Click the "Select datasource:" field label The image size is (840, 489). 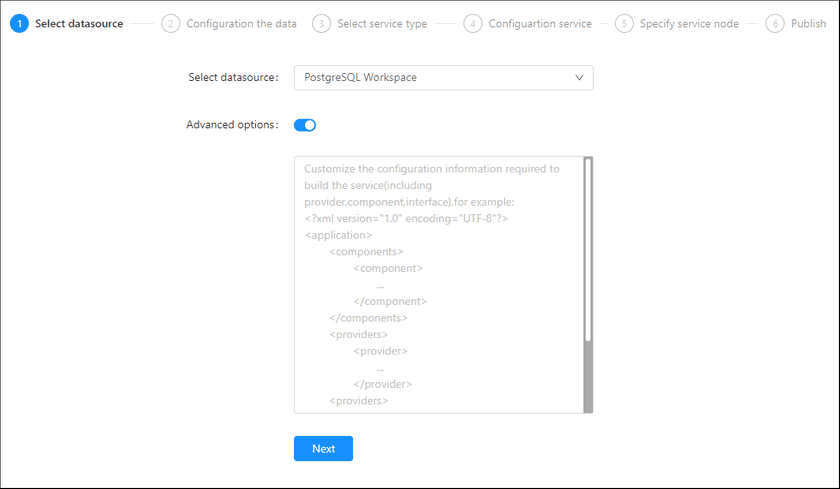click(233, 78)
